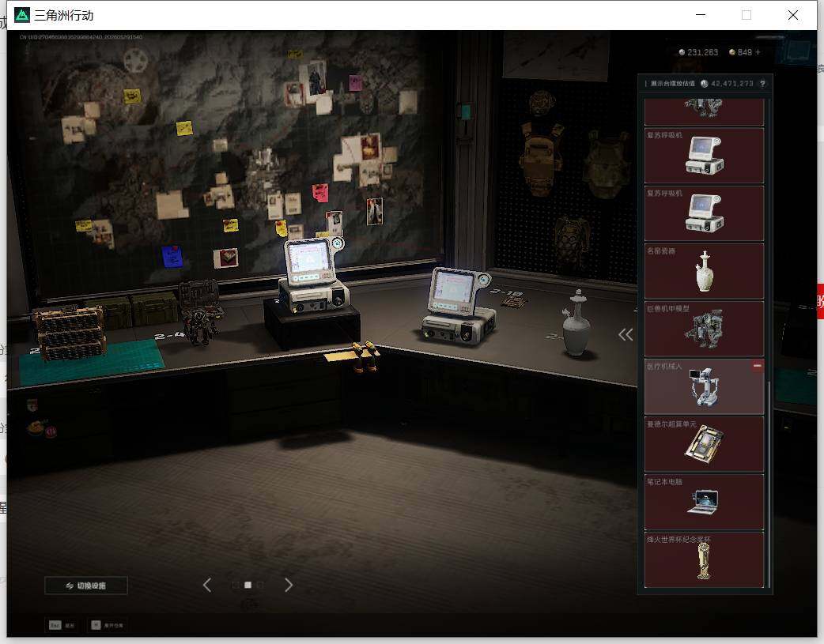The height and width of the screenshot is (644, 824).
Task: Select the second 复苏呼吸机 item card
Action: [x=704, y=213]
